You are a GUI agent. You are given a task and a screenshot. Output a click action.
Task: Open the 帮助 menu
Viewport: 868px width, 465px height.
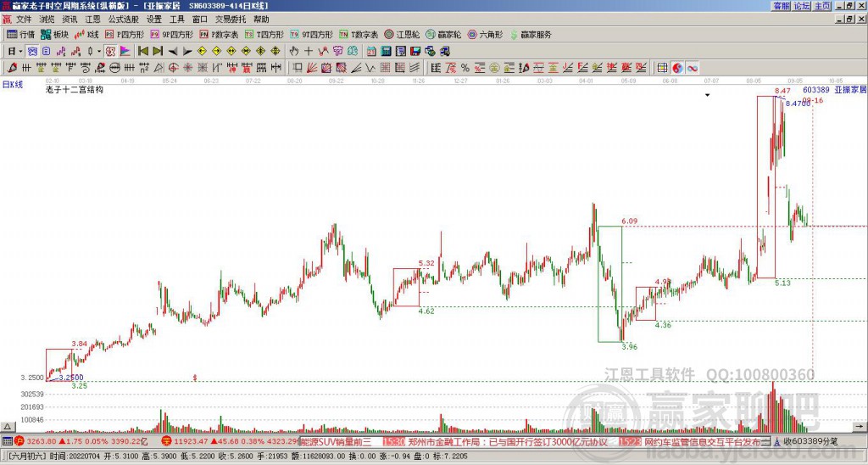point(261,20)
